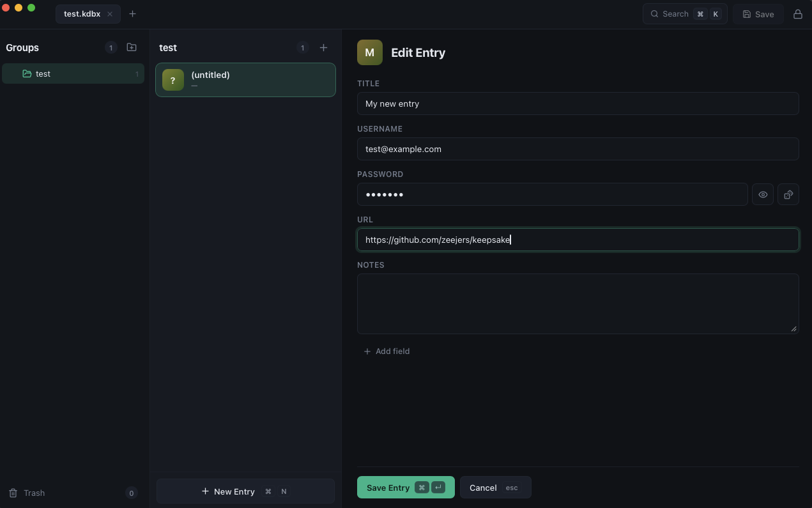Click the Groups heading
812x508 pixels.
click(22, 47)
